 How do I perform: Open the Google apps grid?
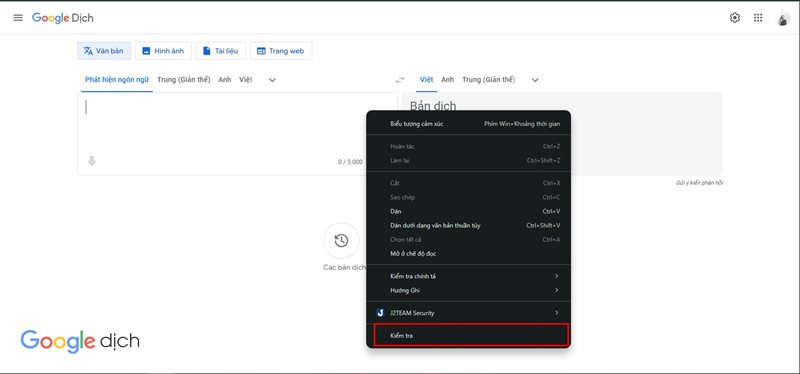[x=758, y=18]
